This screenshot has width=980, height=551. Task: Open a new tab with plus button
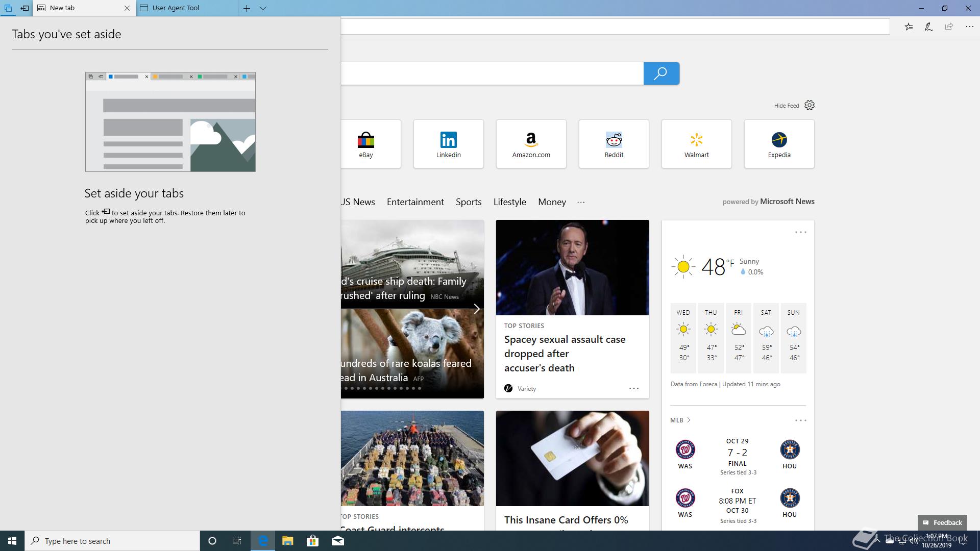click(247, 8)
